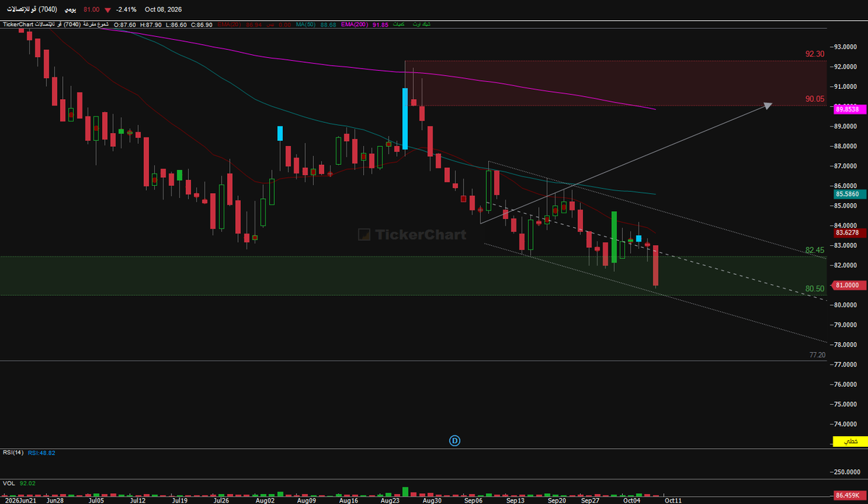The width and height of the screenshot is (868, 504).
Task: Click the red down-arrow price change indicator
Action: pos(108,10)
